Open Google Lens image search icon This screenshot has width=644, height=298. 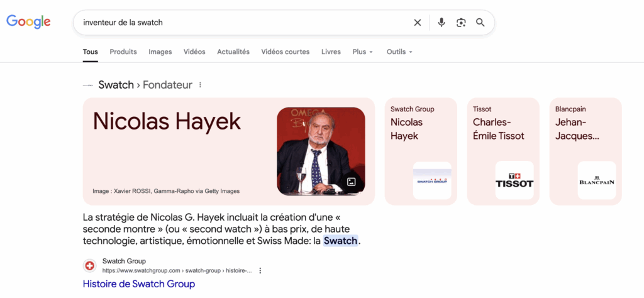(461, 23)
